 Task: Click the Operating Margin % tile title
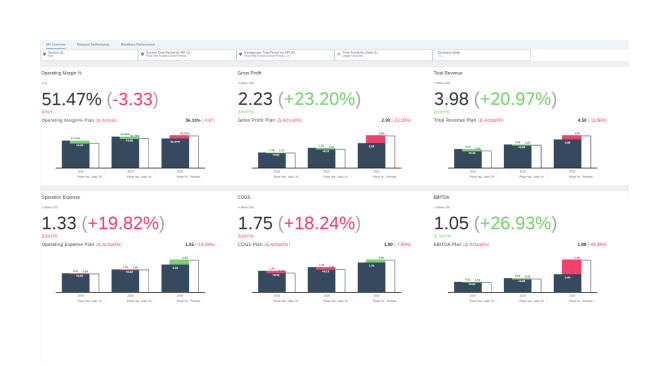61,73
